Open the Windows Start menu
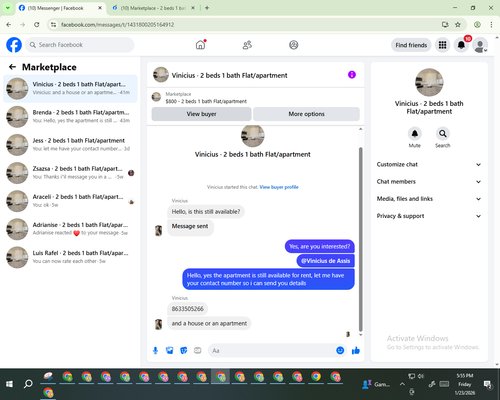500x400 pixels. [9, 384]
